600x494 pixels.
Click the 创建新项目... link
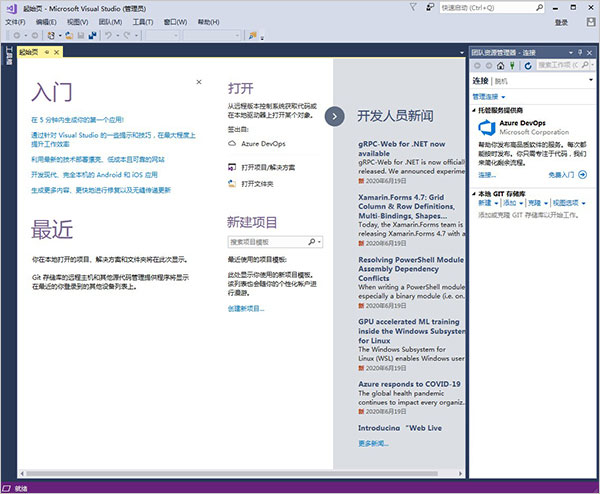point(246,308)
